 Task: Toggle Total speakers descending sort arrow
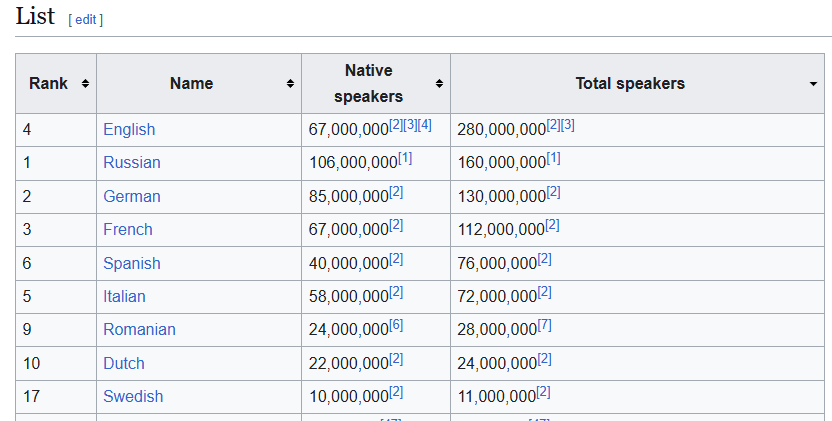pyautogui.click(x=813, y=84)
